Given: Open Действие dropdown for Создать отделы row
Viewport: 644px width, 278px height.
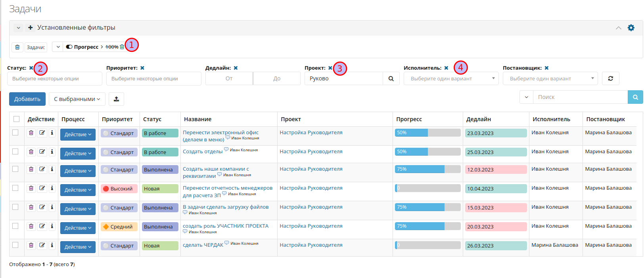Looking at the screenshot, I should click(x=78, y=154).
